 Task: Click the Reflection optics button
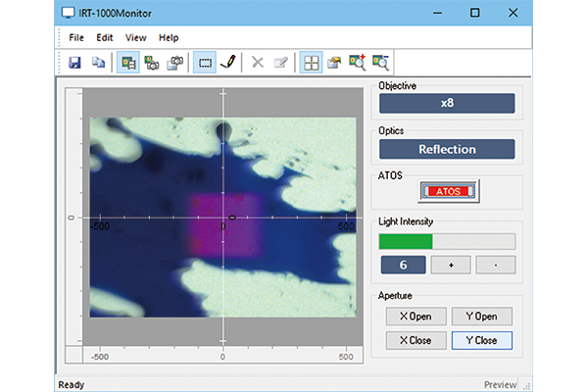(447, 149)
